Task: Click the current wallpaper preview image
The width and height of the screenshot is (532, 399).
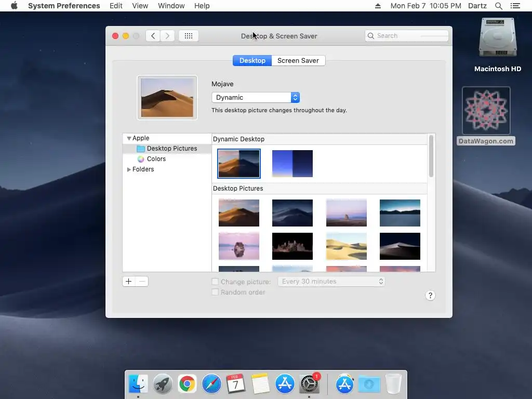Action: coord(167,98)
